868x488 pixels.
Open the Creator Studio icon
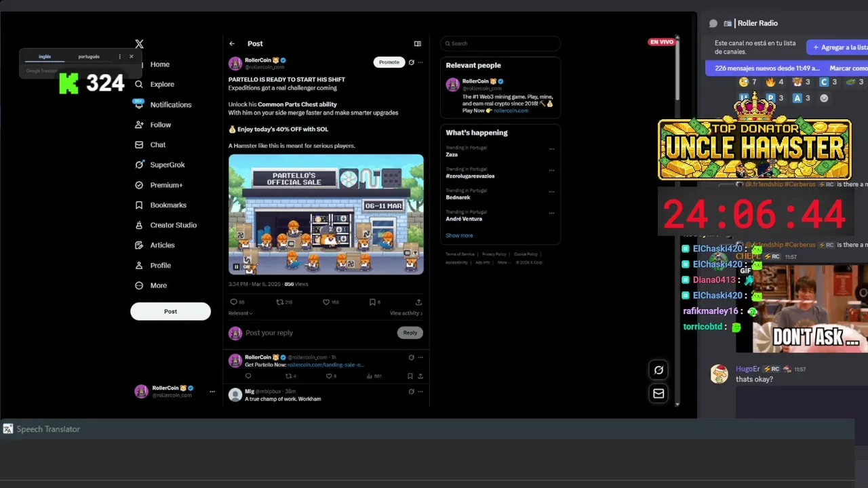139,225
